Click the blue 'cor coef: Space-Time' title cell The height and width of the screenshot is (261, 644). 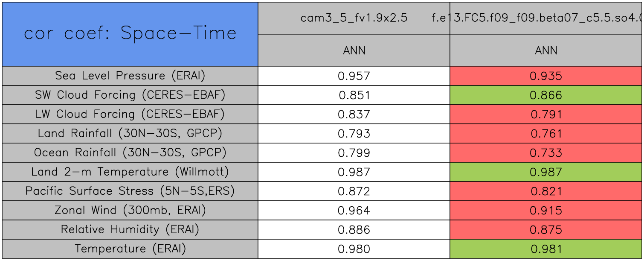coord(130,34)
